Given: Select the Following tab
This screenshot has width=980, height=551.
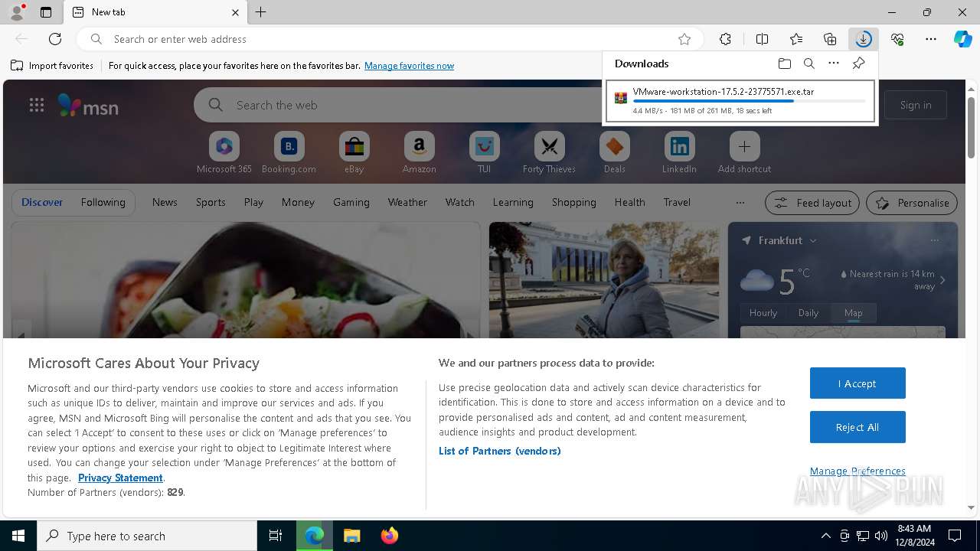Looking at the screenshot, I should [x=103, y=202].
